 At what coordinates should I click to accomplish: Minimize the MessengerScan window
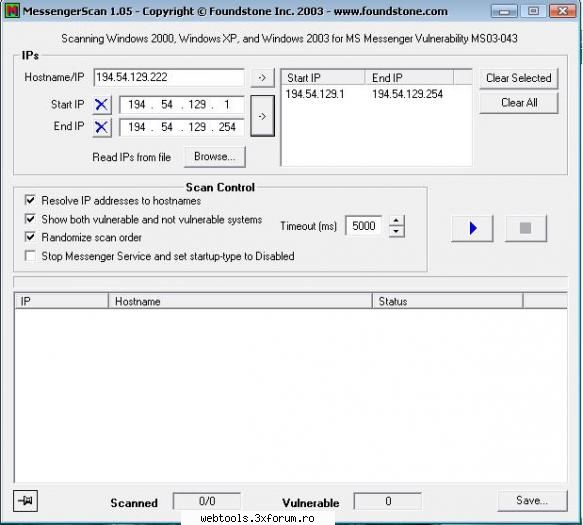pos(504,11)
